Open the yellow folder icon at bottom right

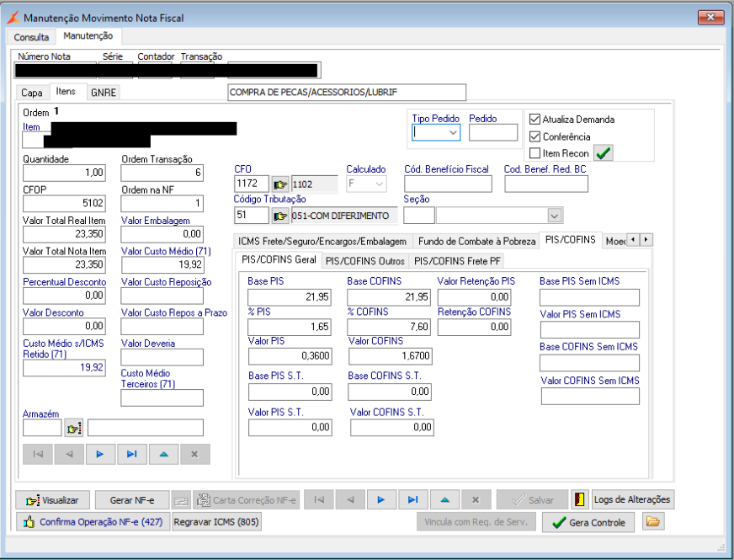(653, 522)
